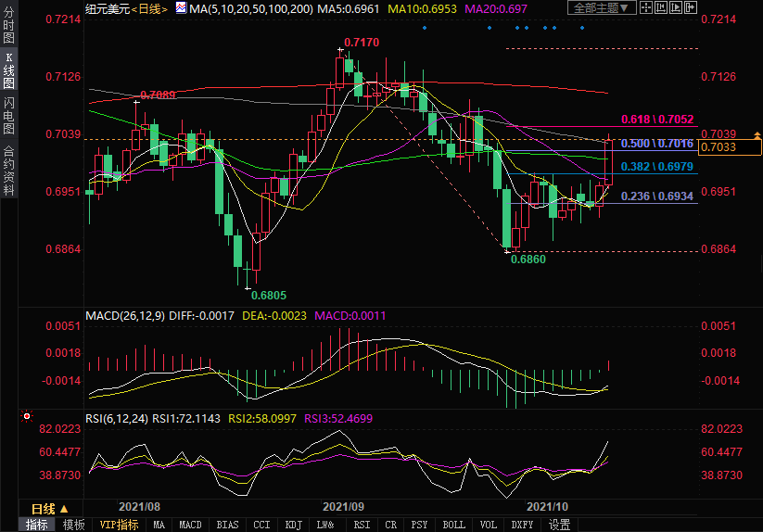Select the 指标 bottom tab
The width and height of the screenshot is (763, 532).
(x=36, y=525)
